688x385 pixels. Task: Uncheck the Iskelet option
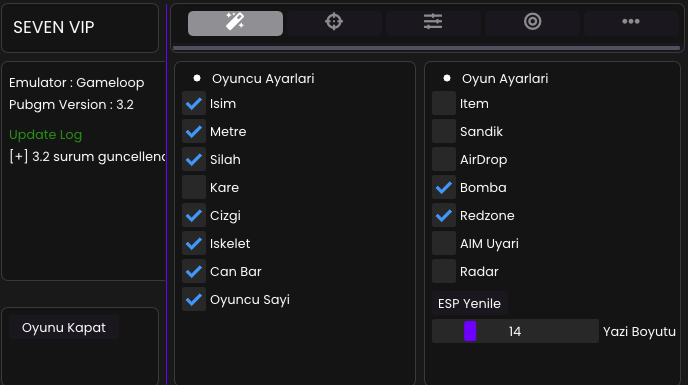(x=194, y=244)
